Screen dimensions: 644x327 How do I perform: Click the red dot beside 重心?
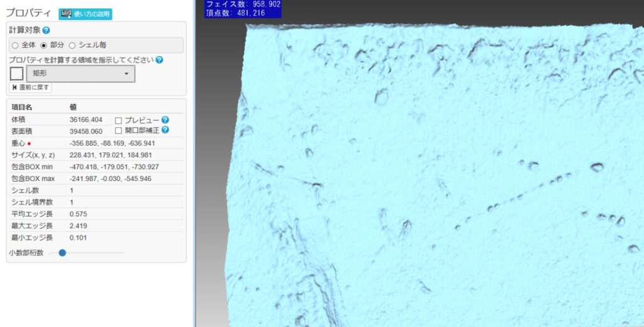29,144
